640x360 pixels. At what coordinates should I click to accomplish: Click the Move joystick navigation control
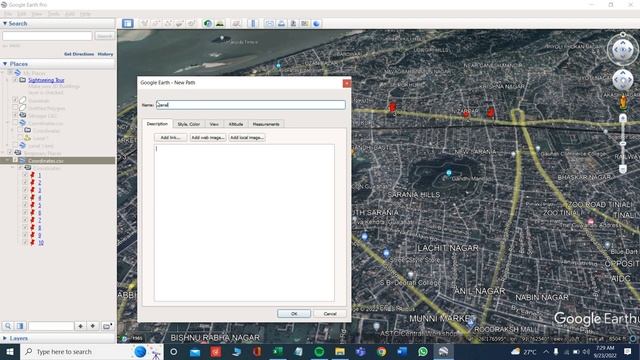[x=622, y=80]
